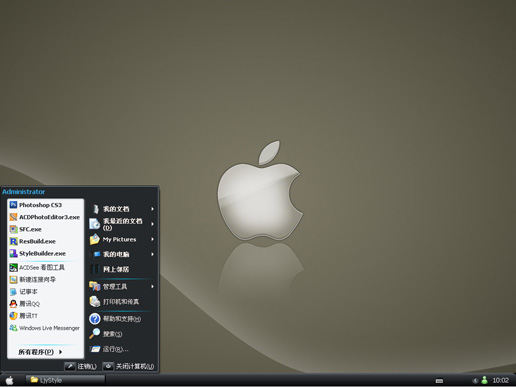
Task: Click the SFC.exe program icon
Action: [13, 229]
